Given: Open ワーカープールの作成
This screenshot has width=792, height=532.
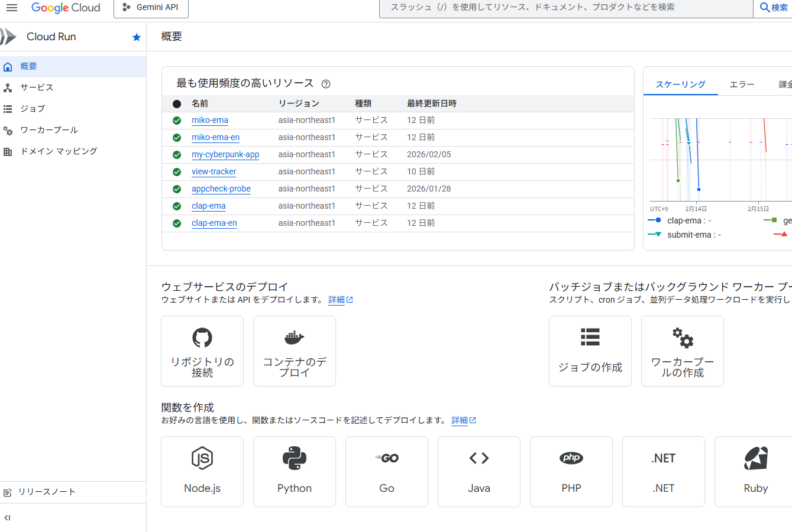Looking at the screenshot, I should 682,351.
